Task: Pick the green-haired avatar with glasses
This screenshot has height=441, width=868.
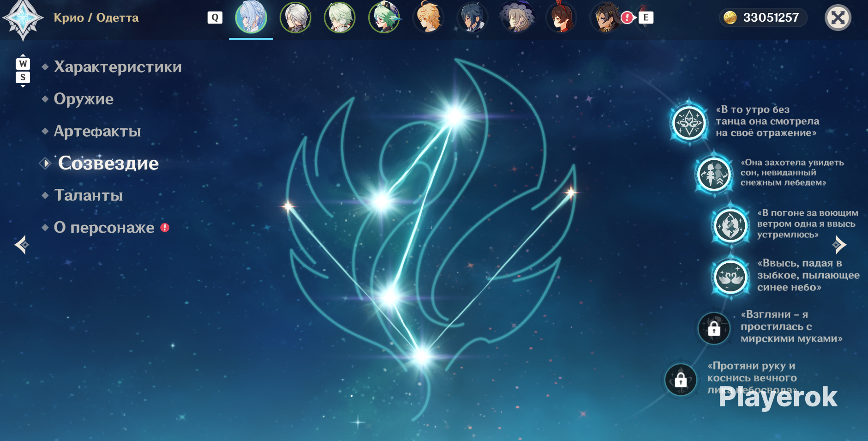Action: (384, 18)
